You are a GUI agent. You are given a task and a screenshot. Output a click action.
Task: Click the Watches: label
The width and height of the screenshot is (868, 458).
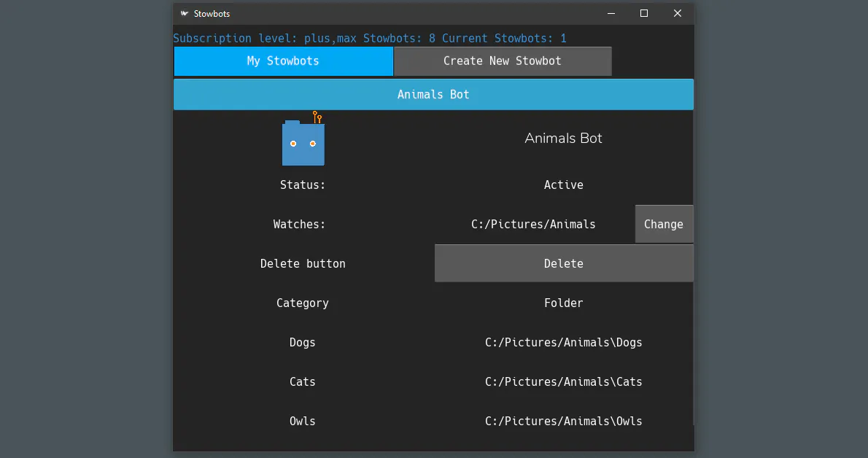tap(299, 225)
